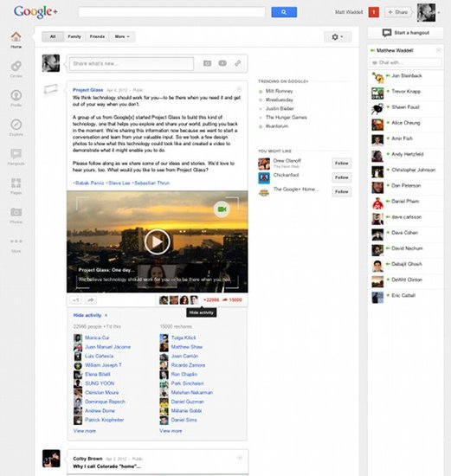Open the stream settings gear dropdown
The image size is (451, 476).
338,36
